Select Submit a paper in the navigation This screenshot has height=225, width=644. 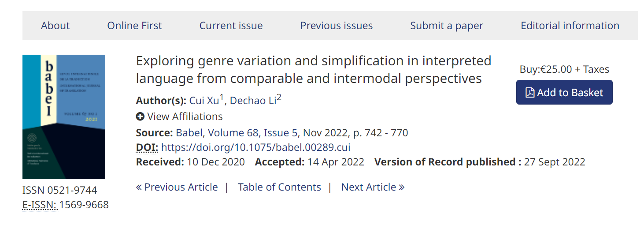pos(446,26)
